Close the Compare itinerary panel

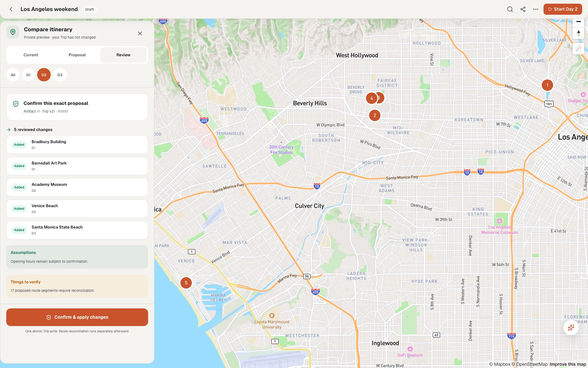[x=140, y=33]
